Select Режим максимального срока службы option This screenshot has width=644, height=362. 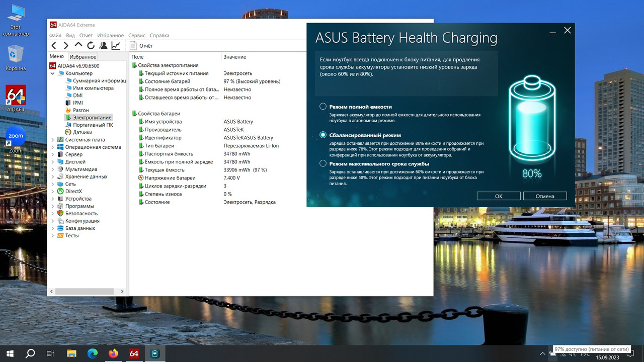[323, 163]
